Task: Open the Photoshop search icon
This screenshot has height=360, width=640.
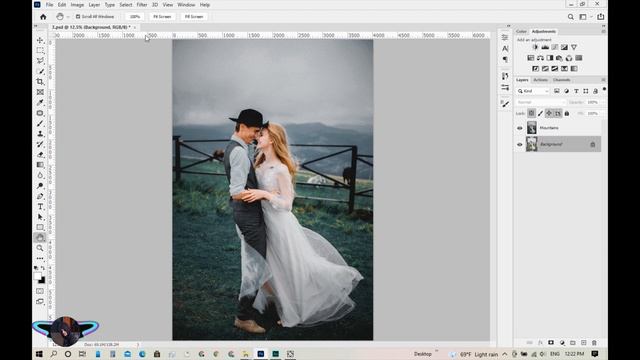Action: coord(571,17)
